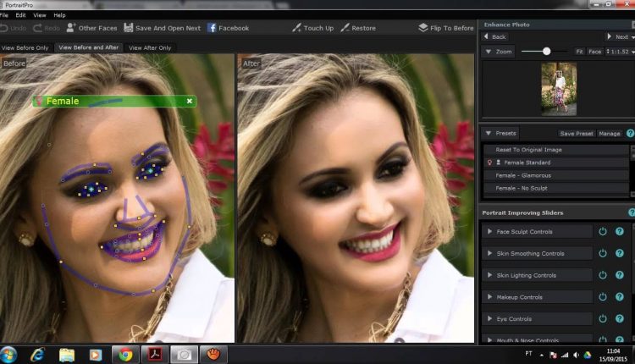
Task: Click the Flip To Before layers icon
Action: click(423, 28)
